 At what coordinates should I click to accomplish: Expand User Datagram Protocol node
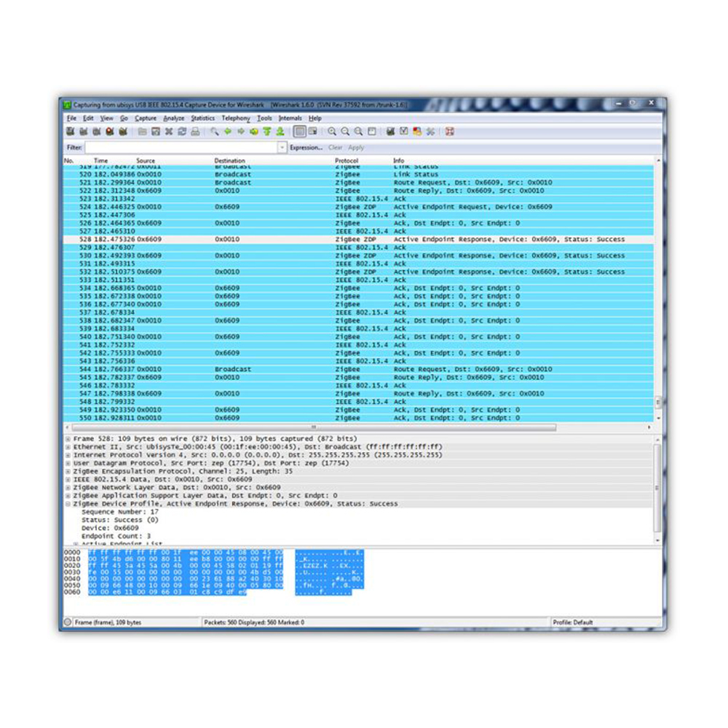(68, 463)
